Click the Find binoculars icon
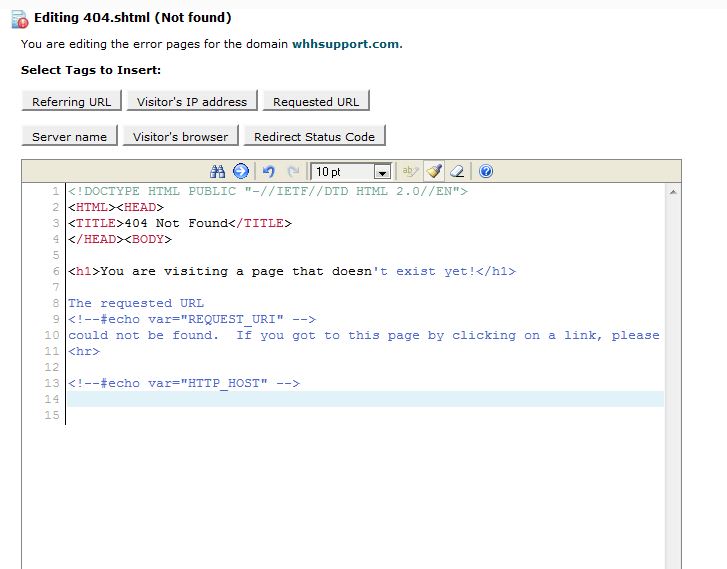 click(218, 171)
